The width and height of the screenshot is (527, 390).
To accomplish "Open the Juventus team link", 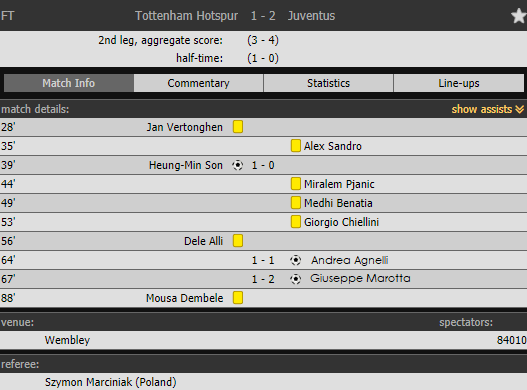I will [x=311, y=16].
